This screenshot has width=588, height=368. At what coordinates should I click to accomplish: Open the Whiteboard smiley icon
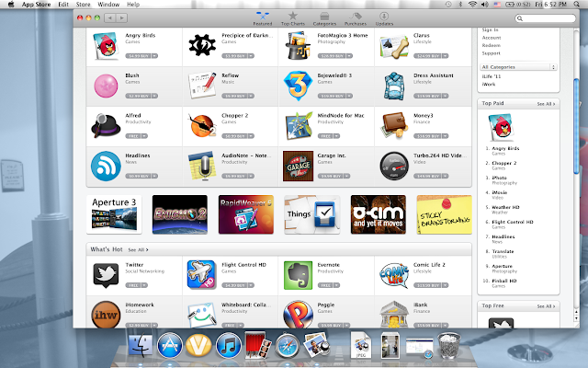click(202, 315)
